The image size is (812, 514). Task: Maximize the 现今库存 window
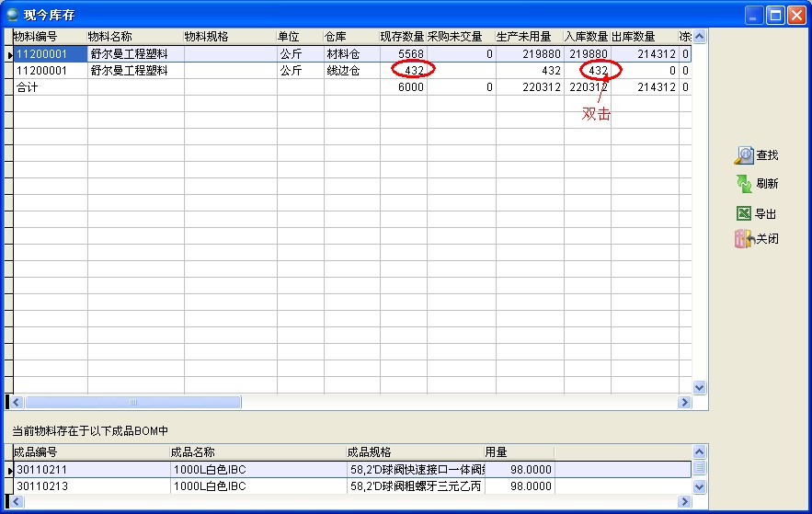click(x=775, y=15)
